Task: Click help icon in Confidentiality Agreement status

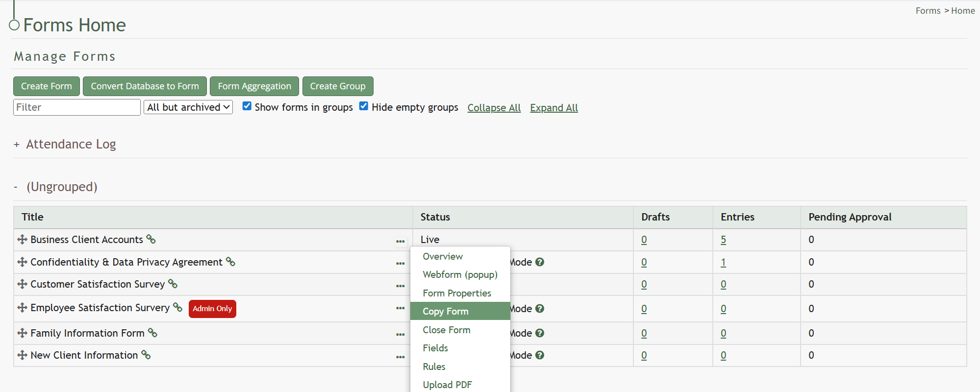Action: click(540, 262)
